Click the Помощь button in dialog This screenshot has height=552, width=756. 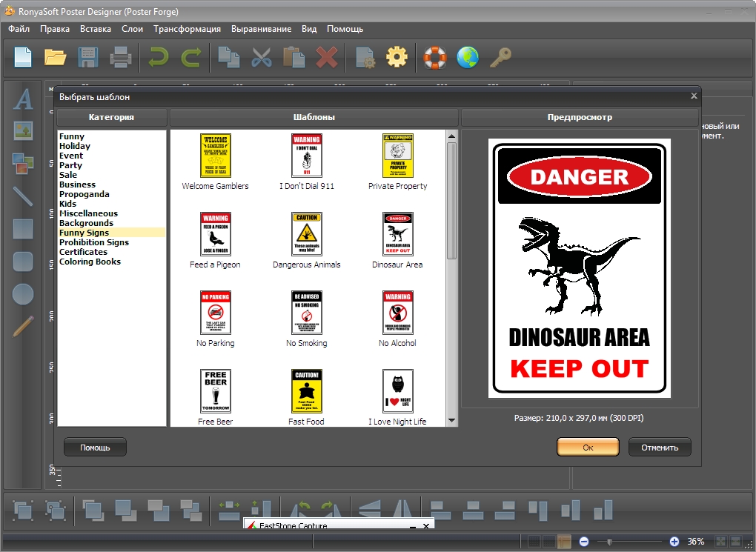95,448
